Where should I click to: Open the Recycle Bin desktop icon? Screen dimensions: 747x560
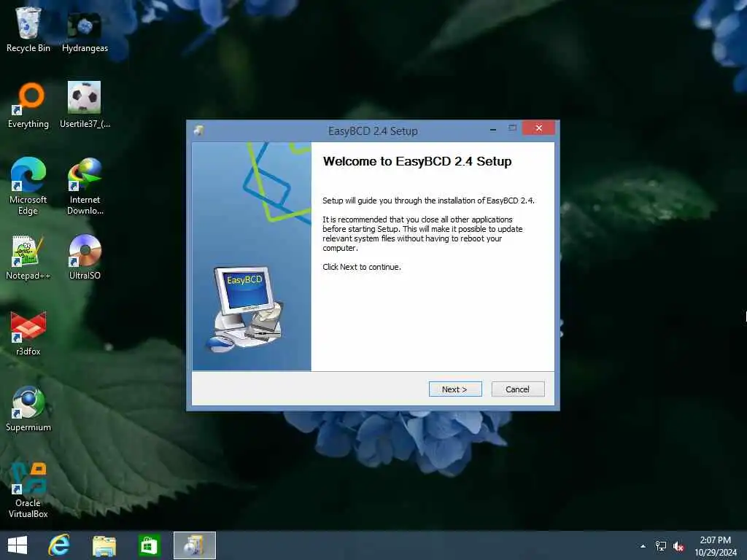tap(28, 29)
